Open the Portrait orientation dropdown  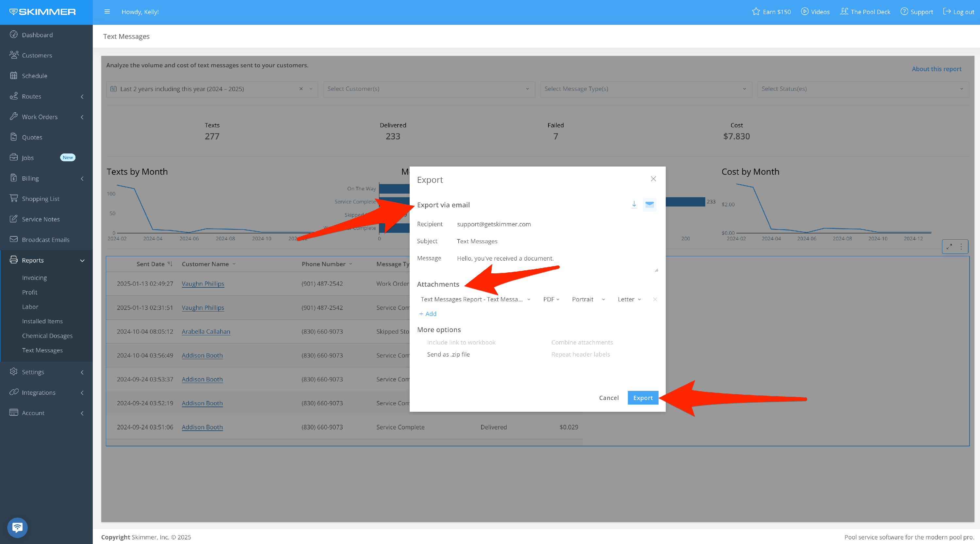click(x=588, y=299)
